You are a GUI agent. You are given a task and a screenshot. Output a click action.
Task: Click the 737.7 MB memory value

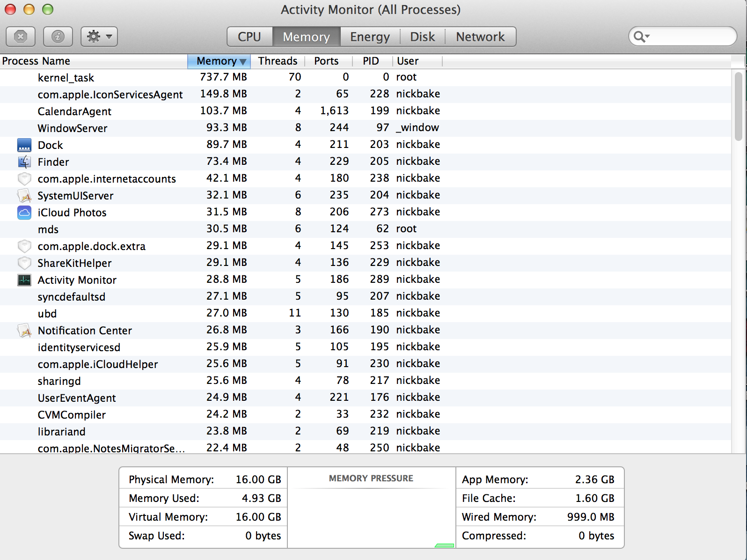coord(223,77)
